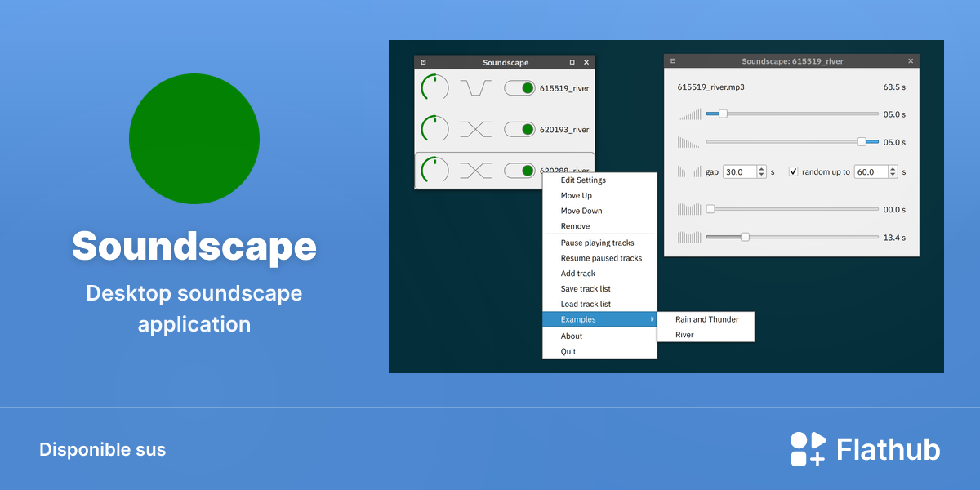
Task: Click the fade-in ramp icon in settings window
Action: pyautogui.click(x=689, y=114)
